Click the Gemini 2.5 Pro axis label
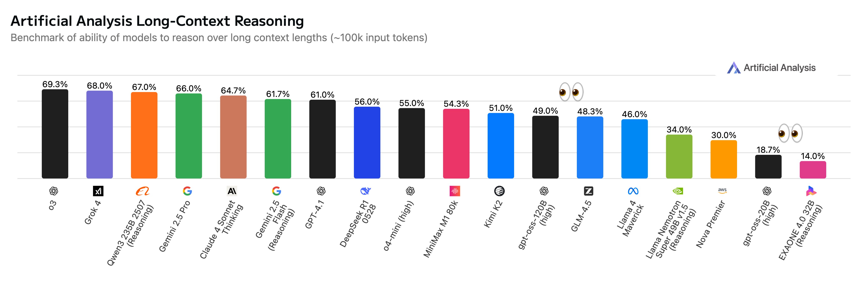Screen dimensions: 868x281 175,226
